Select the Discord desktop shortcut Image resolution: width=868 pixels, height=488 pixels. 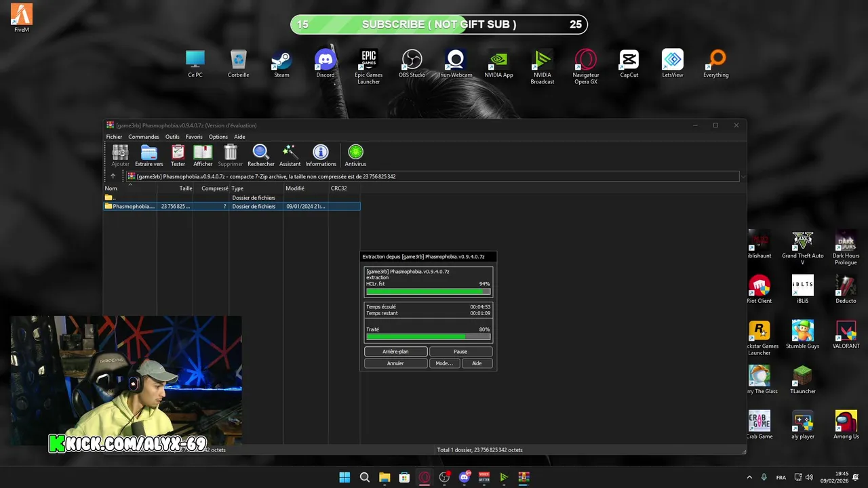pos(325,64)
